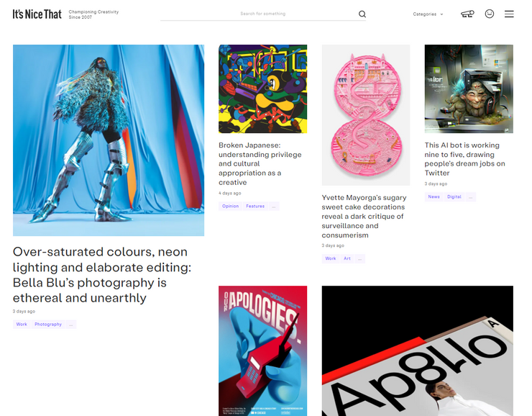The width and height of the screenshot is (532, 416).
Task: Open the megaphone announcements icon
Action: (467, 14)
